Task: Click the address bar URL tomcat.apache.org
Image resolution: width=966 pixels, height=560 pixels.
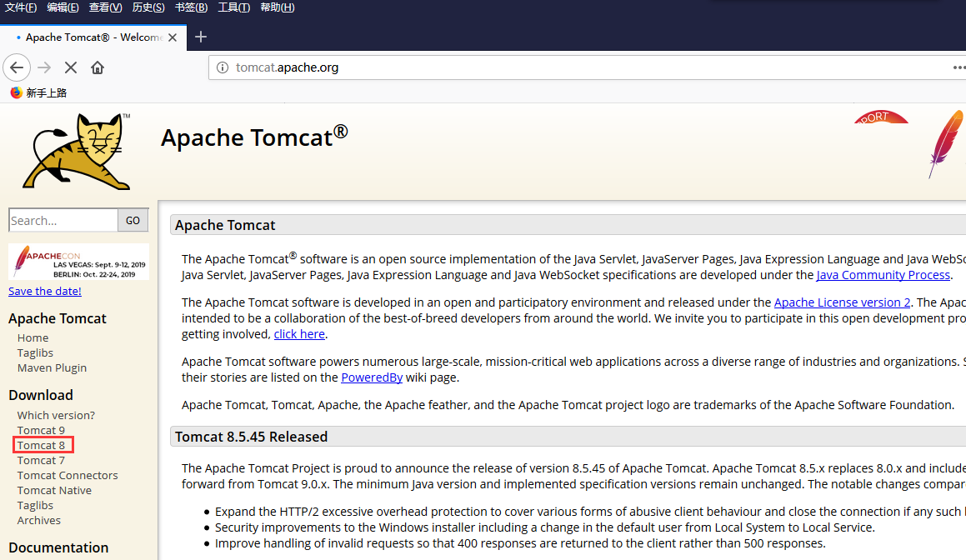Action: pos(287,67)
